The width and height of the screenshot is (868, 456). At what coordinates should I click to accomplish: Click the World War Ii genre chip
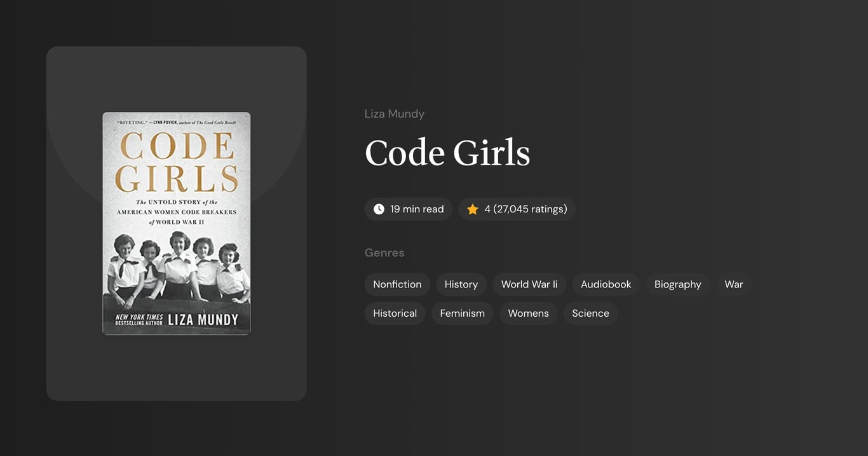(529, 284)
